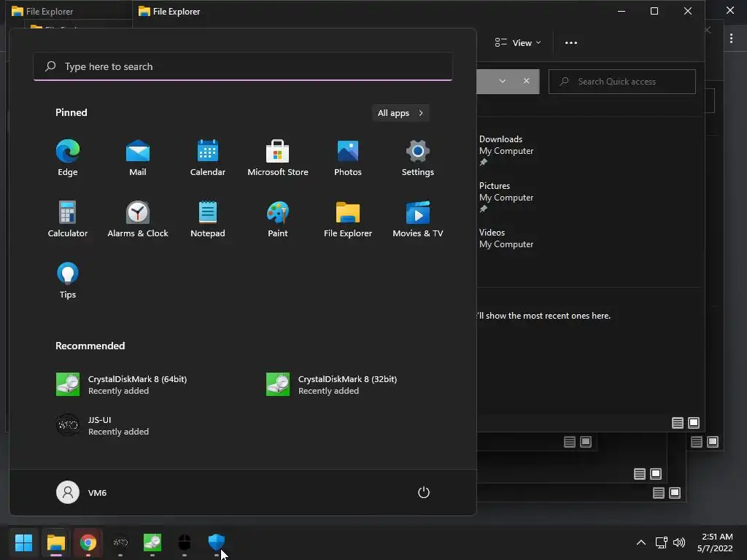Open the clock showing 2:51 AM
The image size is (747, 560).
[x=715, y=542]
